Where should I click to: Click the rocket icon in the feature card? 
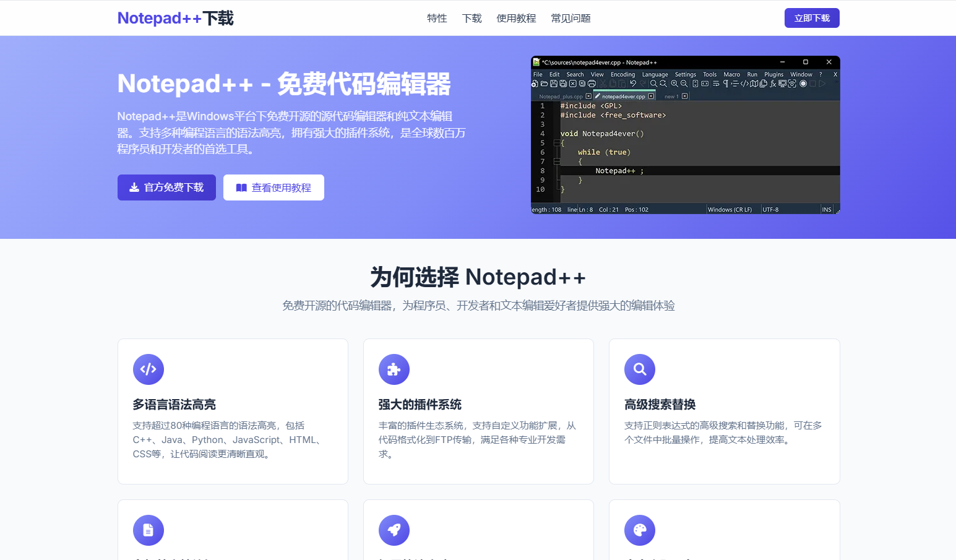pyautogui.click(x=394, y=530)
